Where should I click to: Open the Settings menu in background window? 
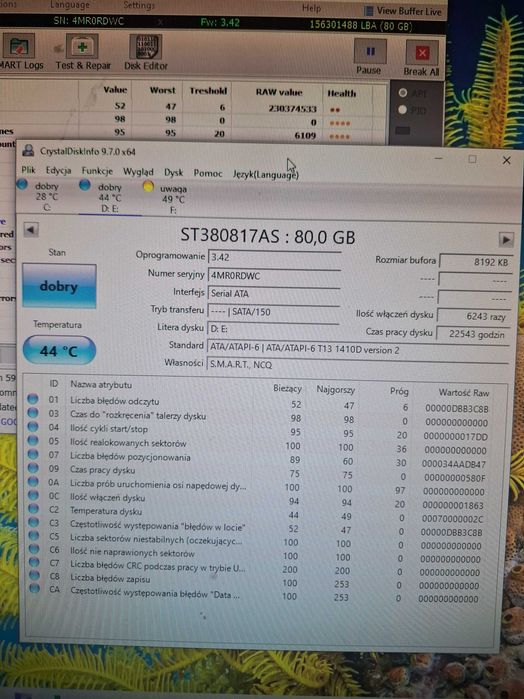point(139,5)
